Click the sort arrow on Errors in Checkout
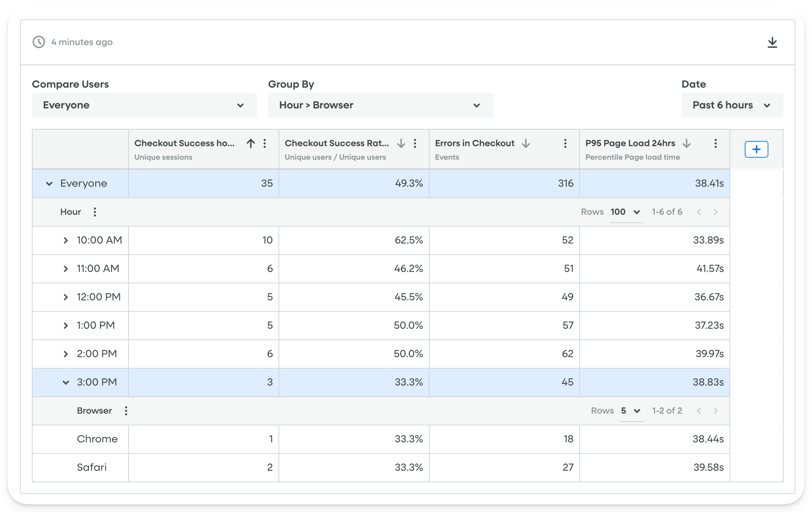The height and width of the screenshot is (512, 812). pos(526,143)
